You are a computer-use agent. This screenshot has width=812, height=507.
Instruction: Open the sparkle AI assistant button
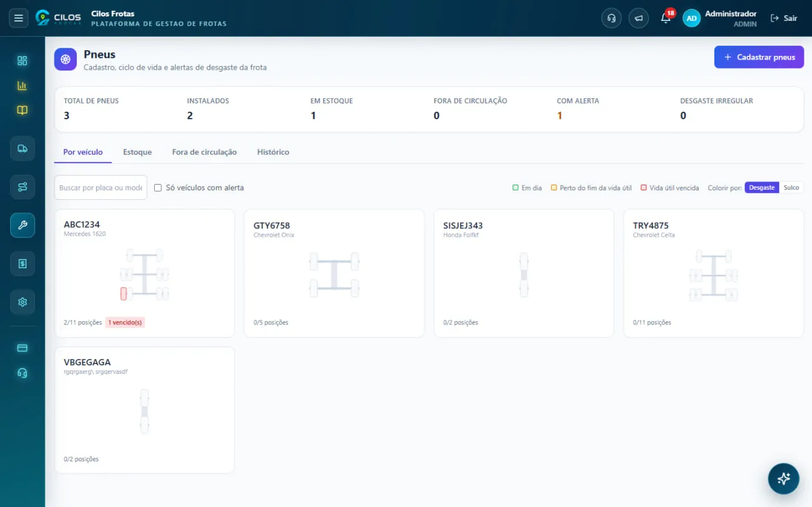pos(783,478)
